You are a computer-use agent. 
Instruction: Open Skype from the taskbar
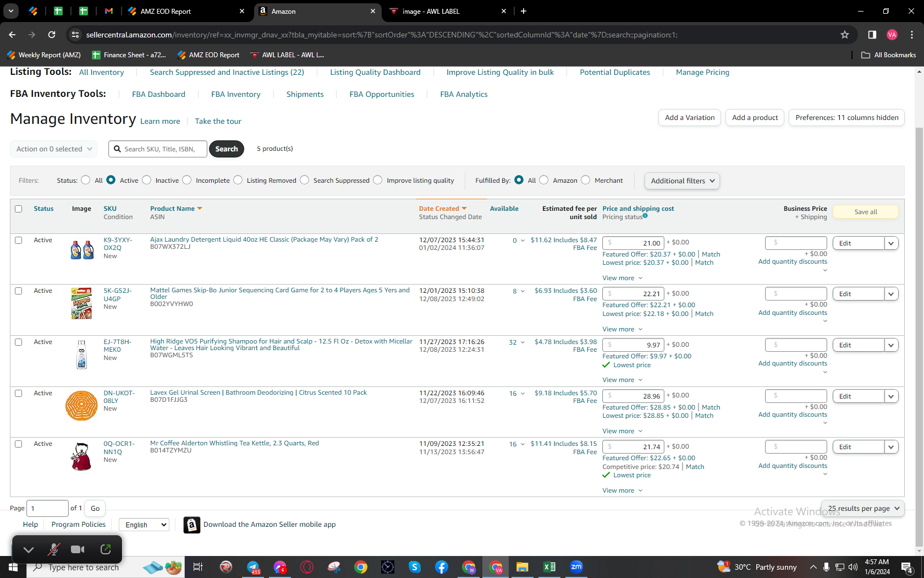[x=415, y=567]
